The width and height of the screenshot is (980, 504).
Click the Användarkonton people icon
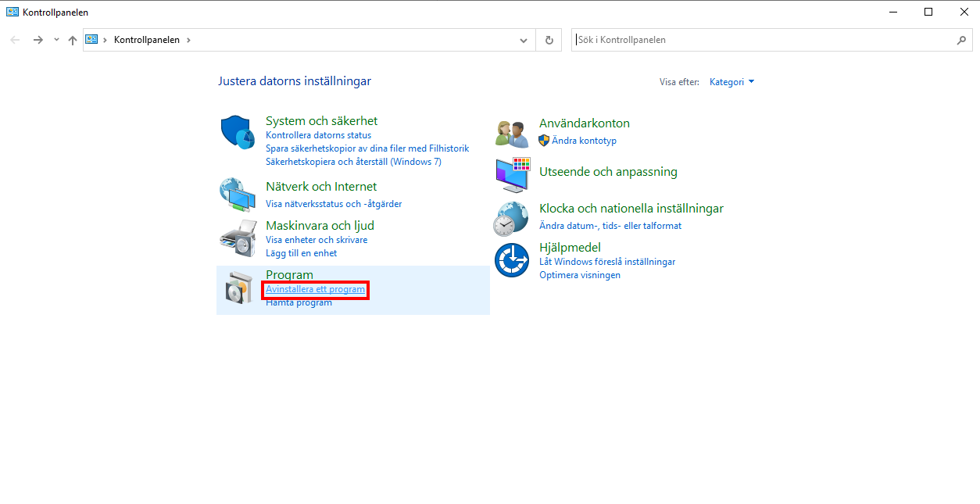512,133
